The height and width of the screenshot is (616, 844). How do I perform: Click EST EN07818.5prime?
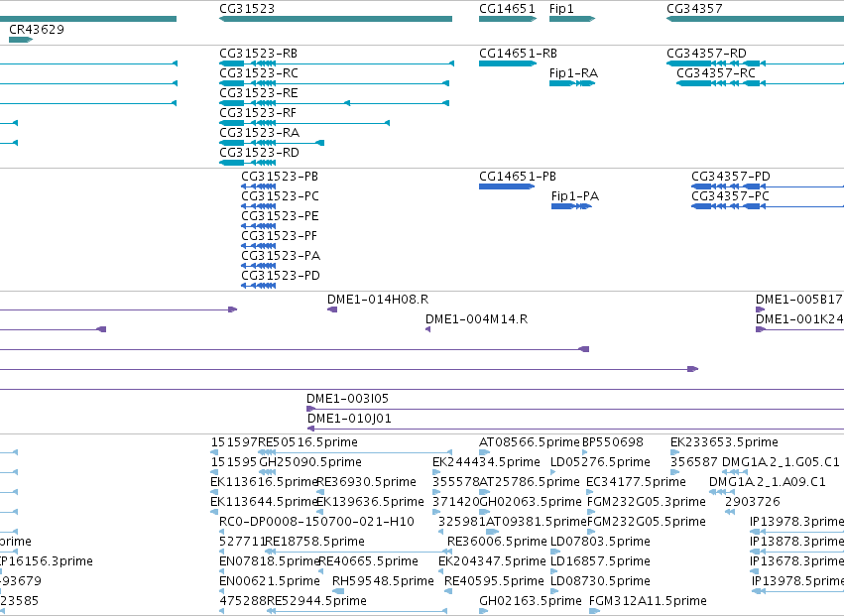[x=270, y=561]
